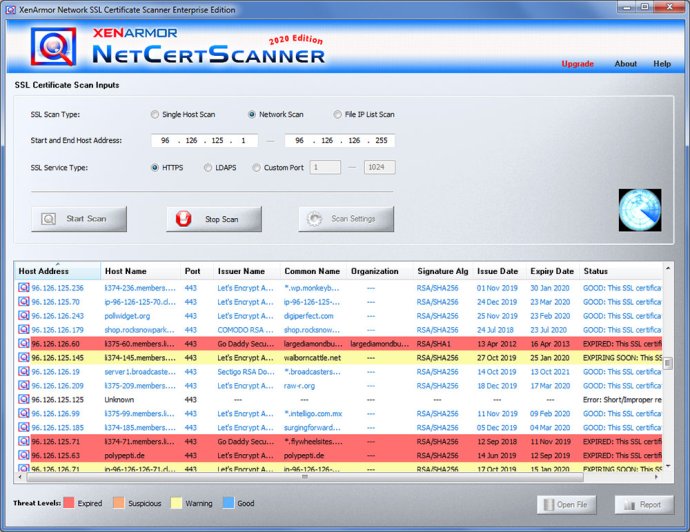690x532 pixels.
Task: Sort by Host Name column header
Action: (140, 271)
